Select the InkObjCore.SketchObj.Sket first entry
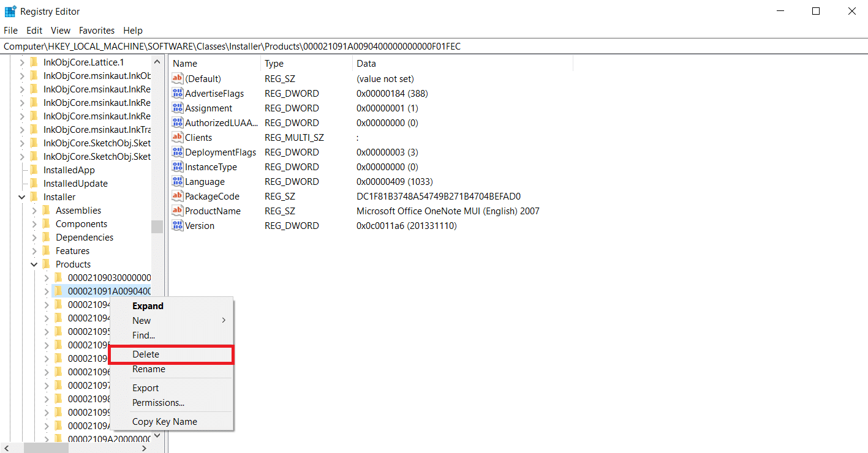 tap(97, 143)
